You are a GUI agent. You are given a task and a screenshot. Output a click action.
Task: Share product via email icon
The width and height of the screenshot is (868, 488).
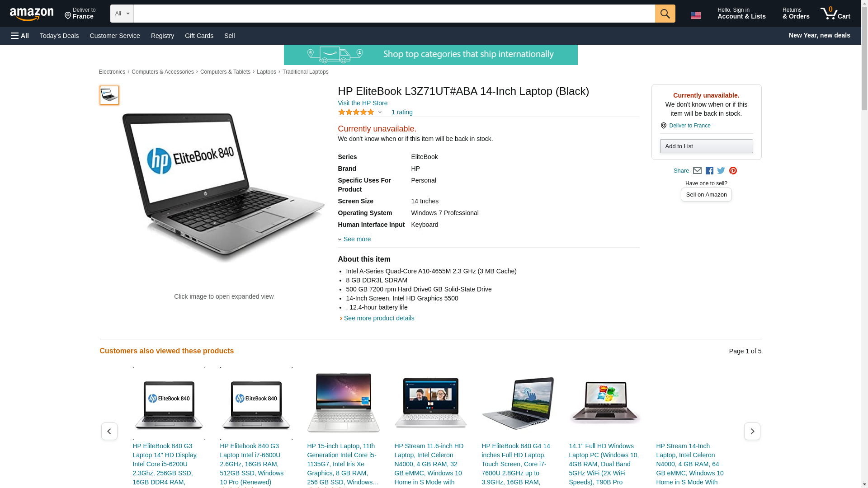(697, 171)
